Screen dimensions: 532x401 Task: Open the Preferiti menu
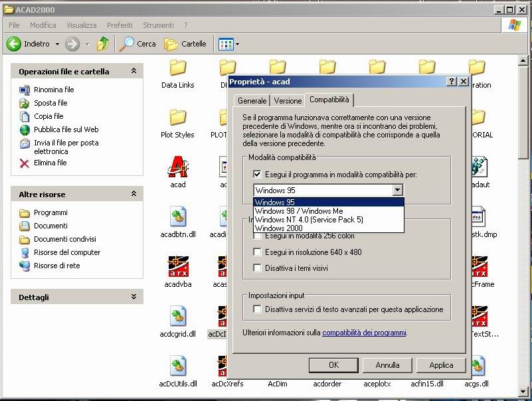pyautogui.click(x=120, y=25)
